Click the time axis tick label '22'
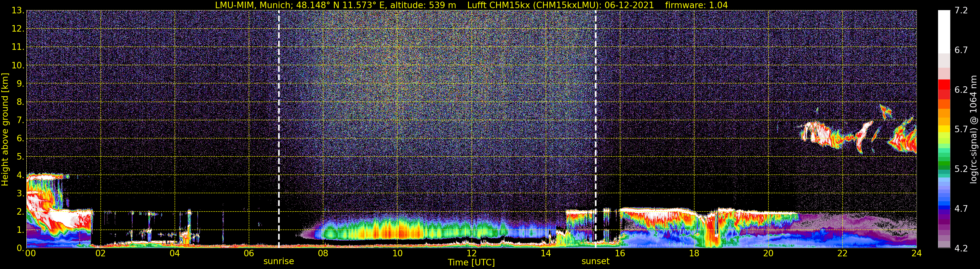Screen dimensions: 980x269 [x=842, y=253]
